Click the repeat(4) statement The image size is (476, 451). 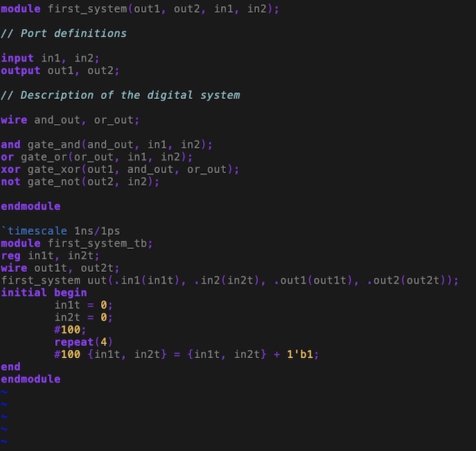coord(83,342)
